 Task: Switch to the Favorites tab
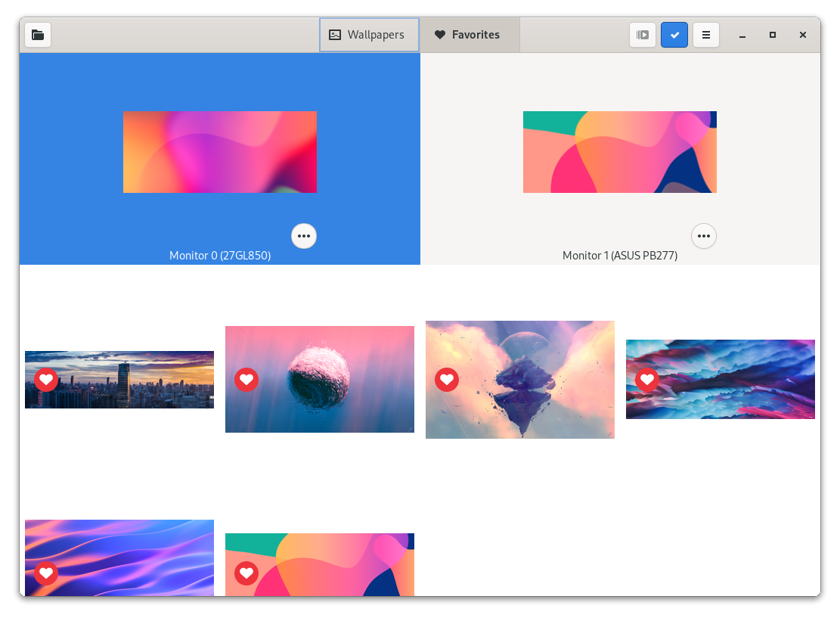[469, 35]
